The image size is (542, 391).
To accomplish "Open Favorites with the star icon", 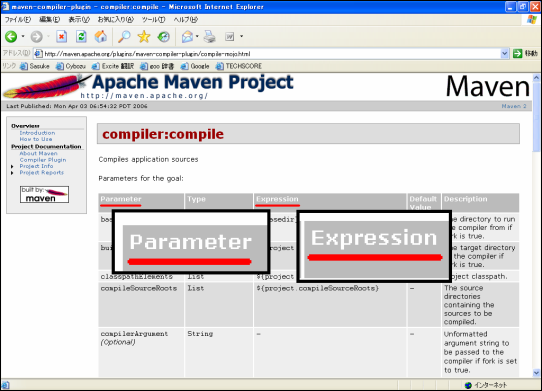I will click(x=144, y=36).
